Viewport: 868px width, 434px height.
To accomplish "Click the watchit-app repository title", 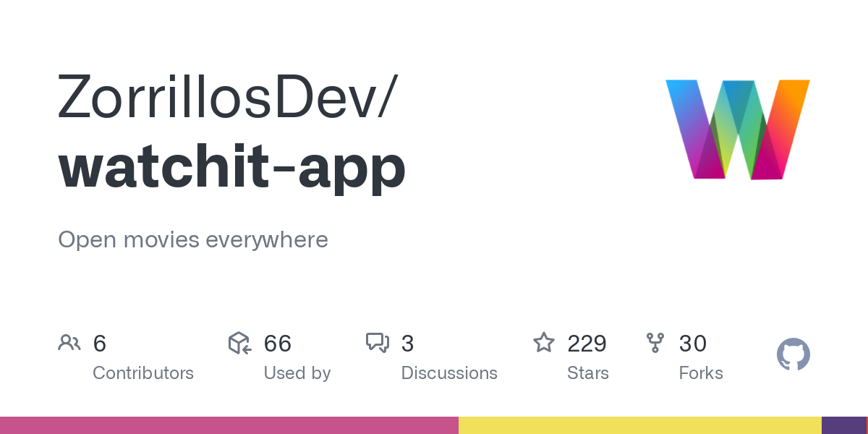I will (231, 168).
